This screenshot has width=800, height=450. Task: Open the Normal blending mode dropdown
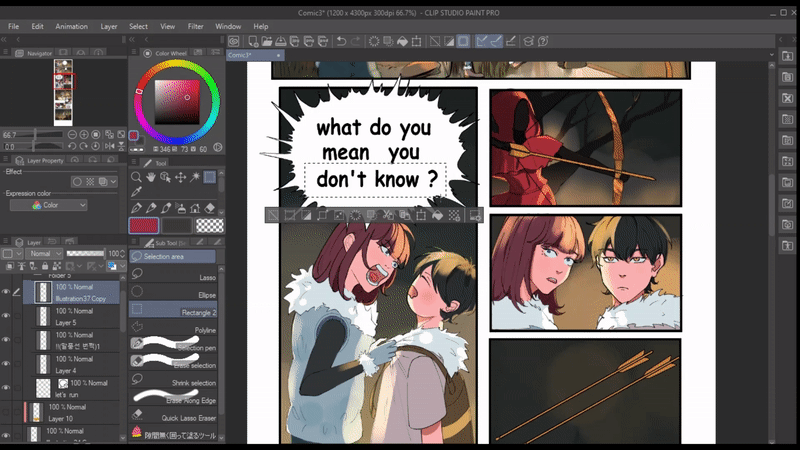tap(43, 254)
